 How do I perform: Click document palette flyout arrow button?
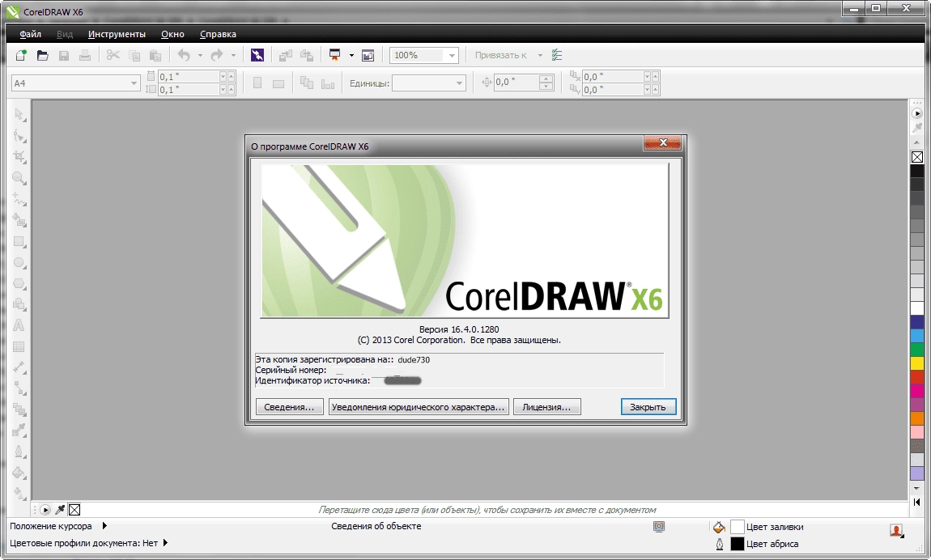coord(45,510)
